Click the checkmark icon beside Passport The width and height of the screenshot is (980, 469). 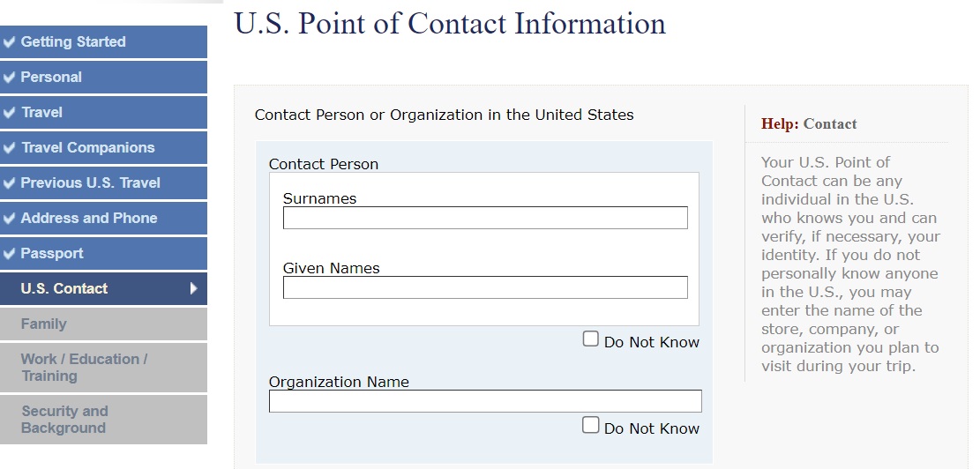10,253
